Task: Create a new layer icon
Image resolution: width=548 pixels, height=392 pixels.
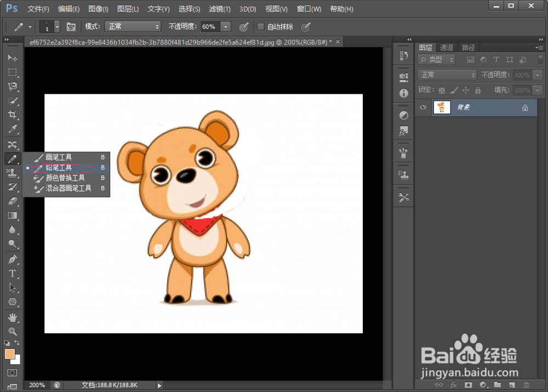Action: pyautogui.click(x=512, y=385)
